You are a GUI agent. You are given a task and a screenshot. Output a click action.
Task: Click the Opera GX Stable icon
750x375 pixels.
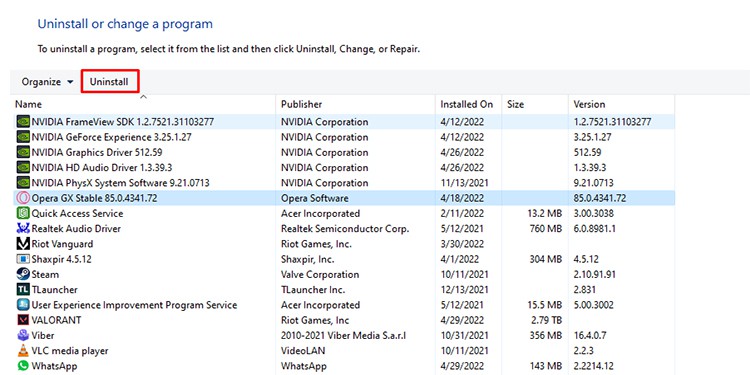point(23,198)
